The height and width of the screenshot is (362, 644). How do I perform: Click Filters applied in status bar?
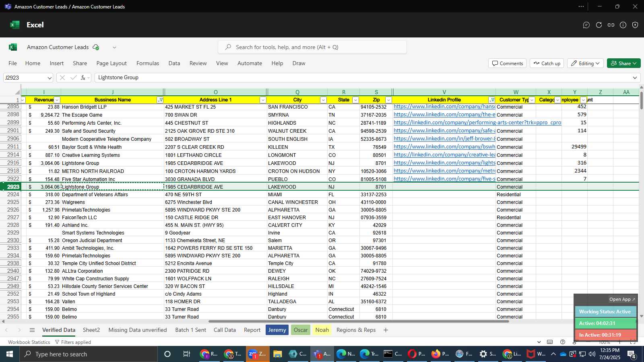73,342
